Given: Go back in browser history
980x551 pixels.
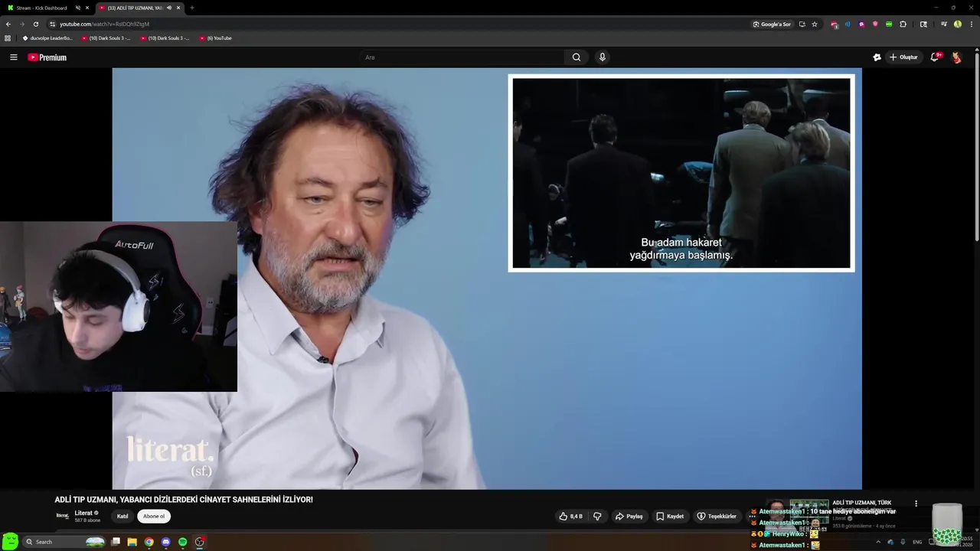Looking at the screenshot, I should click(8, 24).
